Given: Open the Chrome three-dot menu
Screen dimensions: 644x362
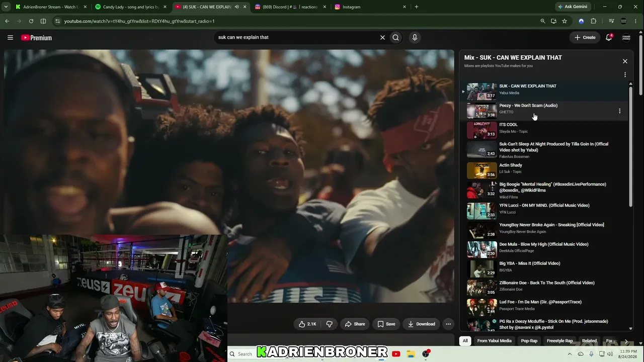Looking at the screenshot, I should pos(636,21).
